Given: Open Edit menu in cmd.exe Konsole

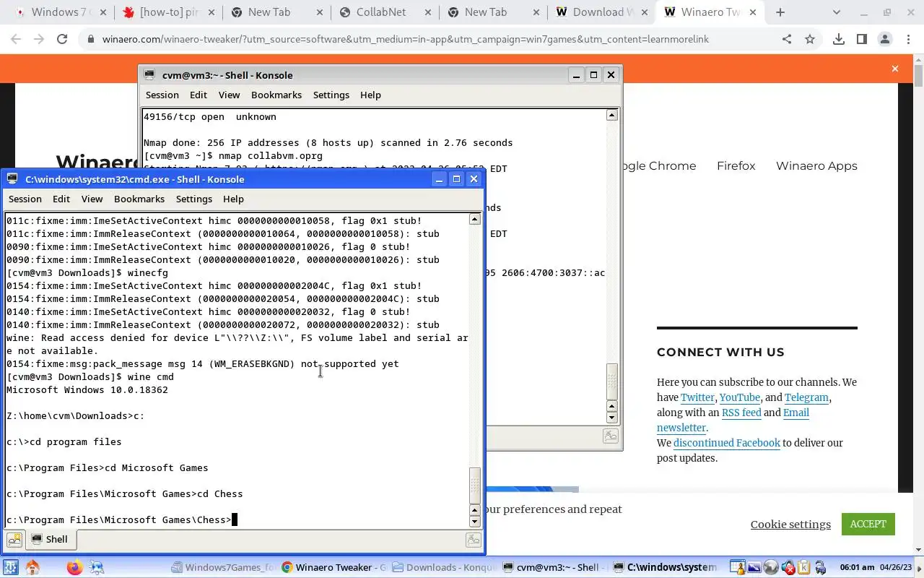Looking at the screenshot, I should pyautogui.click(x=61, y=199).
